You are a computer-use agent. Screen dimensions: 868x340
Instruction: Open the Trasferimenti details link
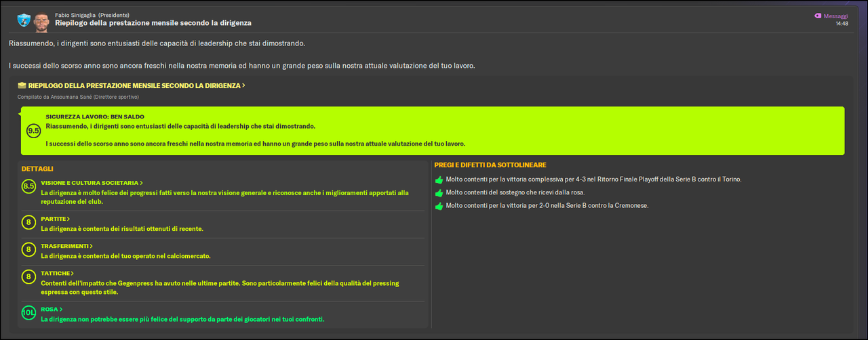[x=66, y=246]
